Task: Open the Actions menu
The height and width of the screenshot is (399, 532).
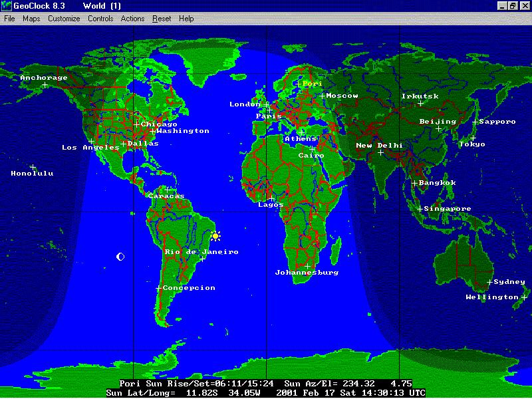Action: (x=132, y=19)
